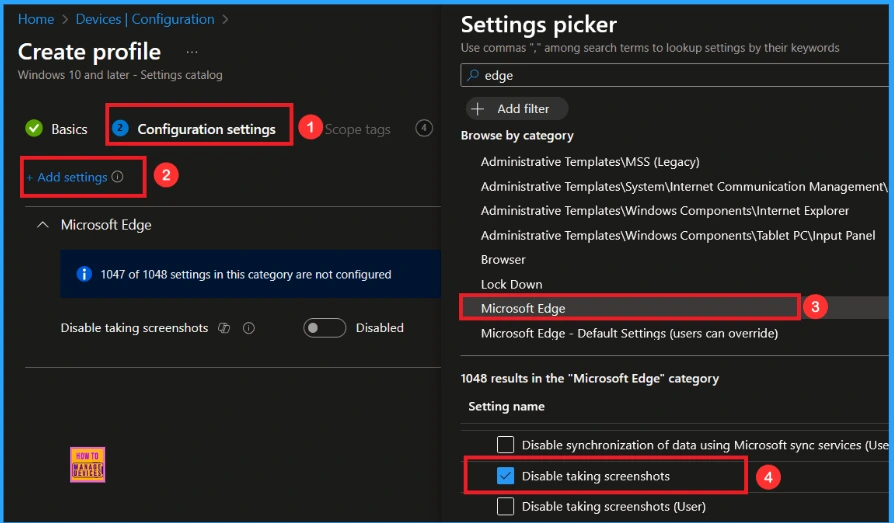The height and width of the screenshot is (523, 894).
Task: Click the Disable synchronization of data setting name
Action: pos(705,445)
